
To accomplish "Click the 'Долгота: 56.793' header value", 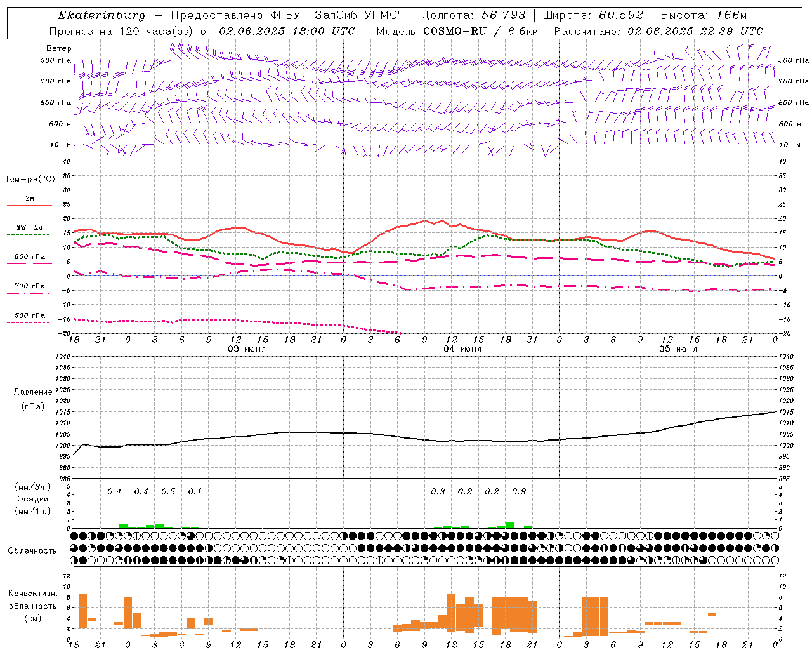I will (x=473, y=15).
